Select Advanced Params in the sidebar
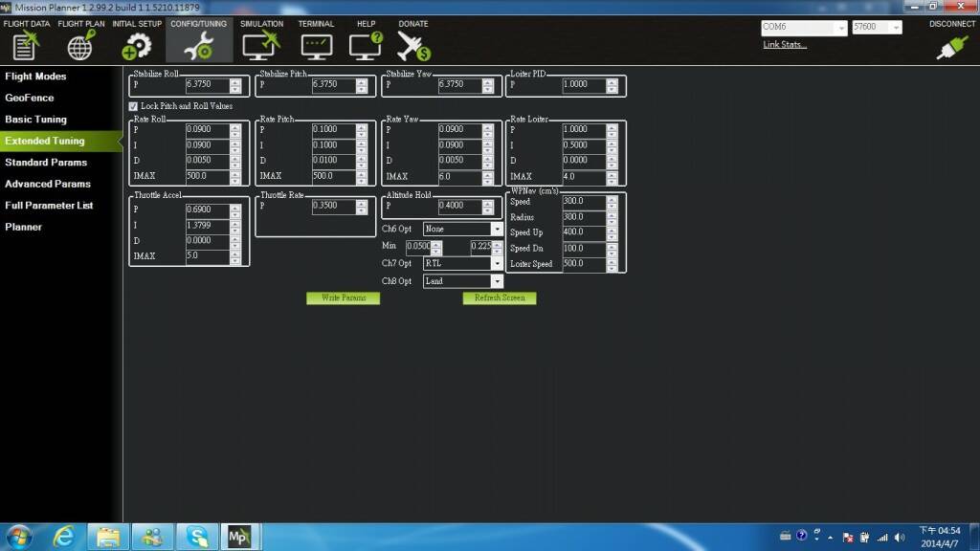 pos(48,185)
